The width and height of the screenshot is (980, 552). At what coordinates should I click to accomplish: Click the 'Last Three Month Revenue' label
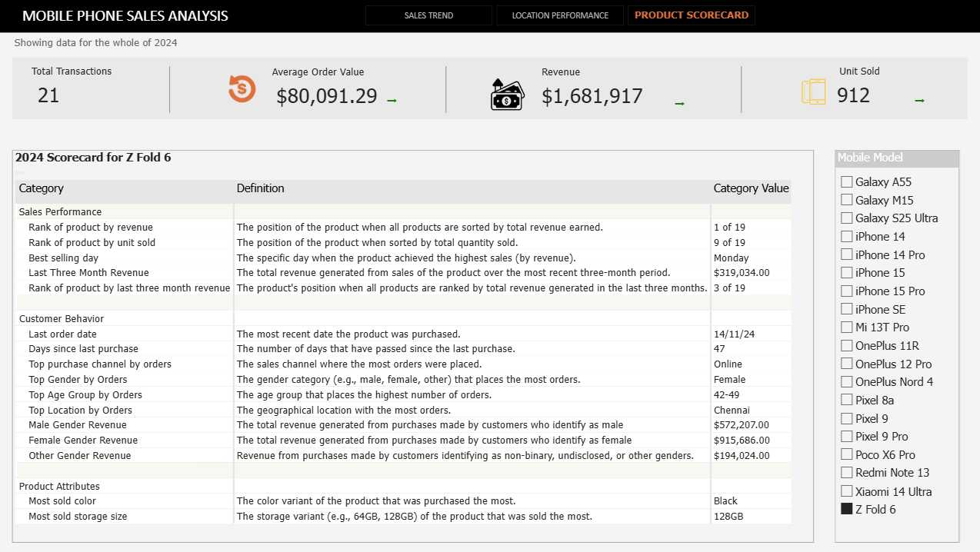click(x=89, y=273)
